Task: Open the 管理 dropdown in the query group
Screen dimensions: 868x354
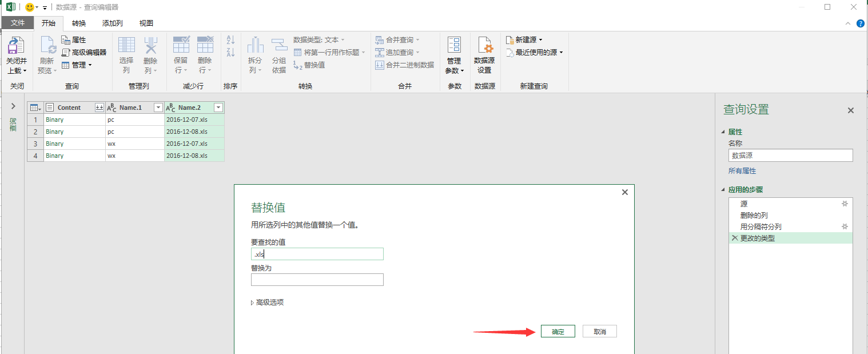Action: pos(77,65)
